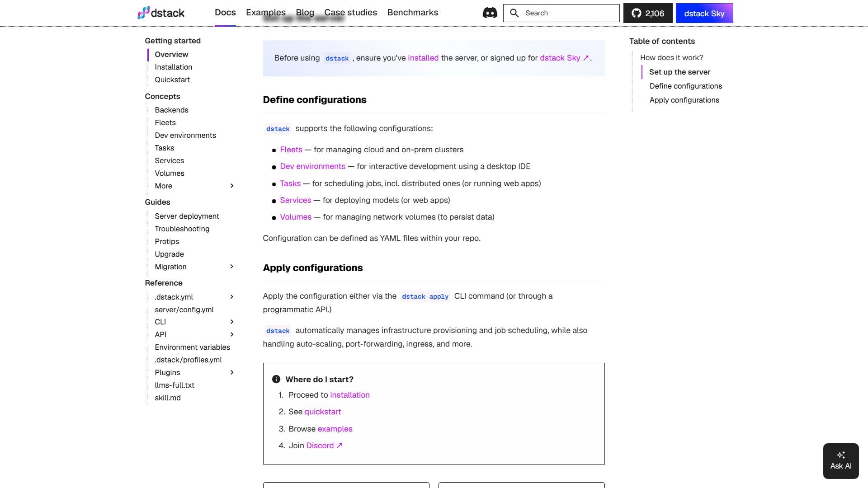
Task: Go to Installation in the sidebar
Action: [x=174, y=67]
